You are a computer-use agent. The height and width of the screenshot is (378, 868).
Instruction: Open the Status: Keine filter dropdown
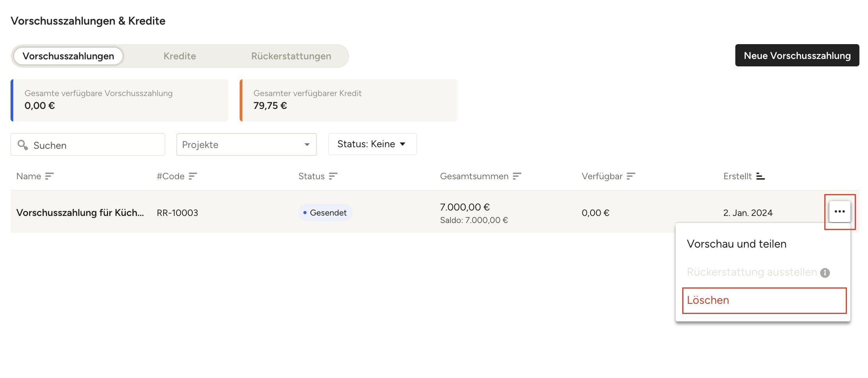372,144
